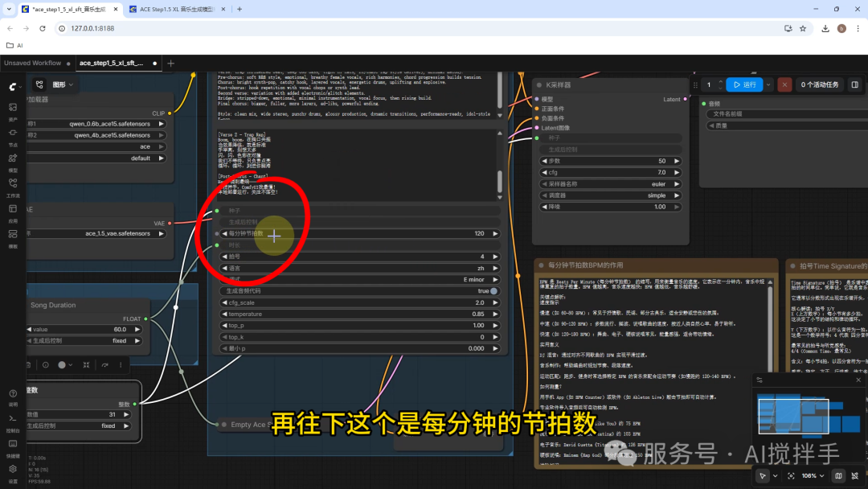This screenshot has width=868, height=489.
Task: Click the delete icon in selection toolbar
Action: [28, 365]
